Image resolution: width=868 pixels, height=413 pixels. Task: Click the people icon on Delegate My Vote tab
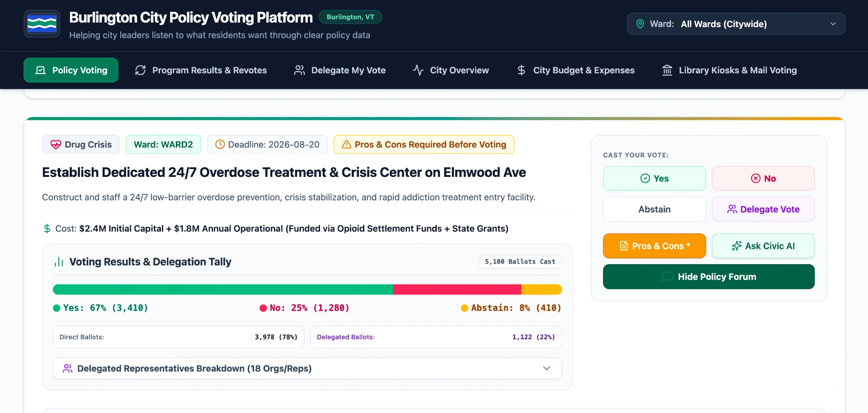point(299,70)
